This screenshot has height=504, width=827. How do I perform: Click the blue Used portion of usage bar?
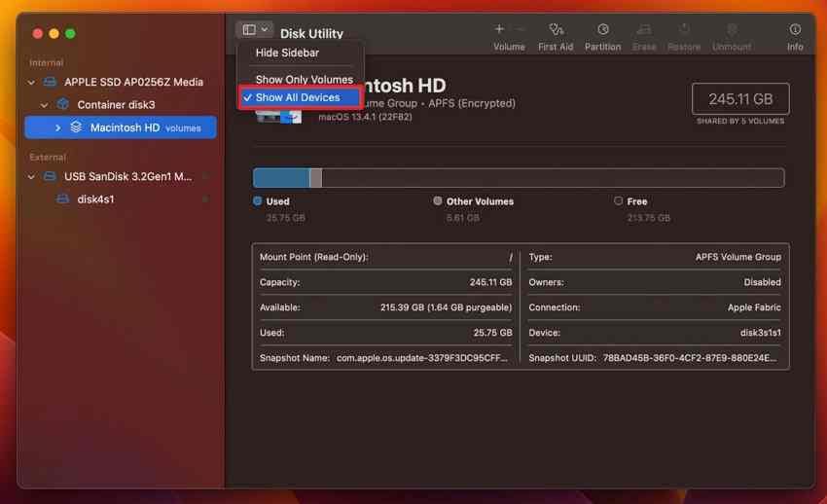pyautogui.click(x=281, y=178)
